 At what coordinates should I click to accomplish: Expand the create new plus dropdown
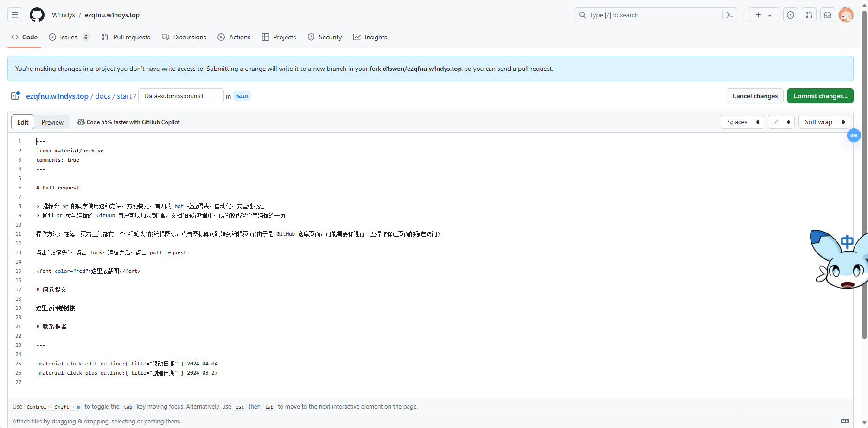[x=764, y=15]
